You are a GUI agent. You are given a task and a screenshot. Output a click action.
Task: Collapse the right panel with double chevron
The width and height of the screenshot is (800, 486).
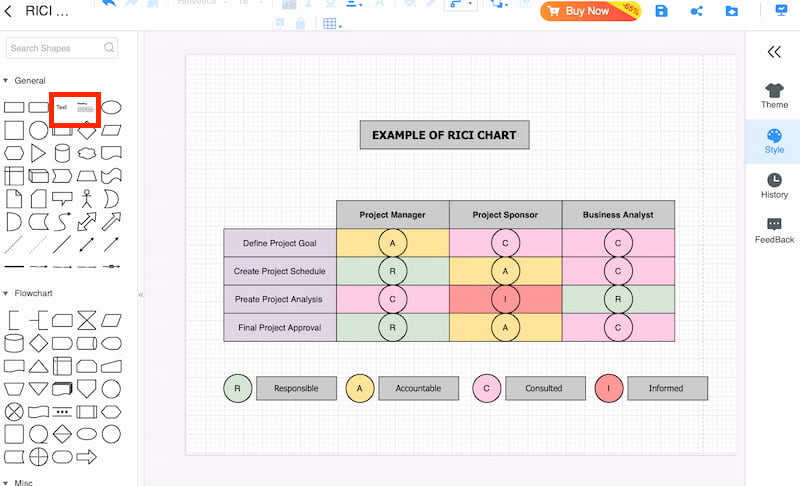(x=773, y=52)
